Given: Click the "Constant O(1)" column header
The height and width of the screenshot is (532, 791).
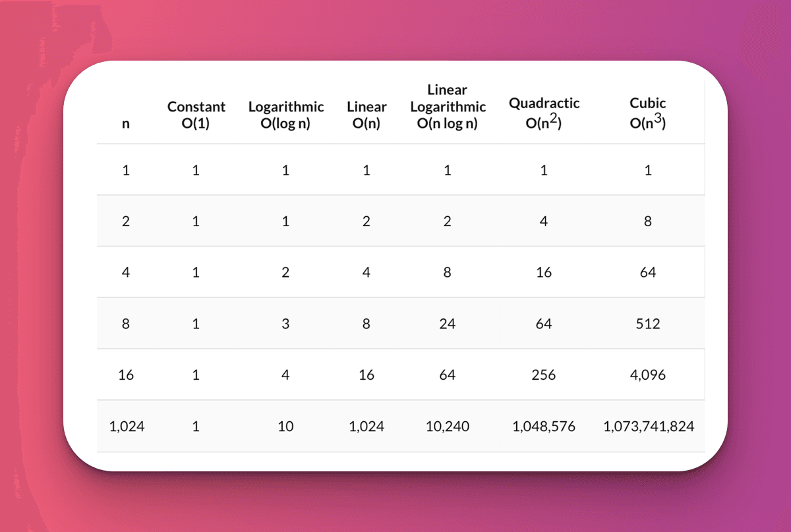Looking at the screenshot, I should click(196, 115).
